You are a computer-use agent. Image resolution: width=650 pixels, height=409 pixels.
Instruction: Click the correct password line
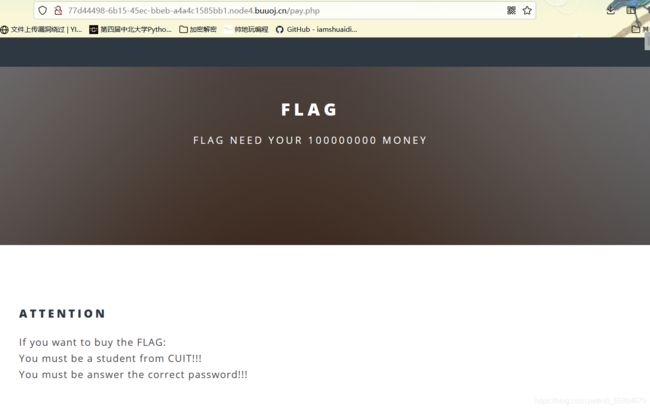(x=133, y=375)
